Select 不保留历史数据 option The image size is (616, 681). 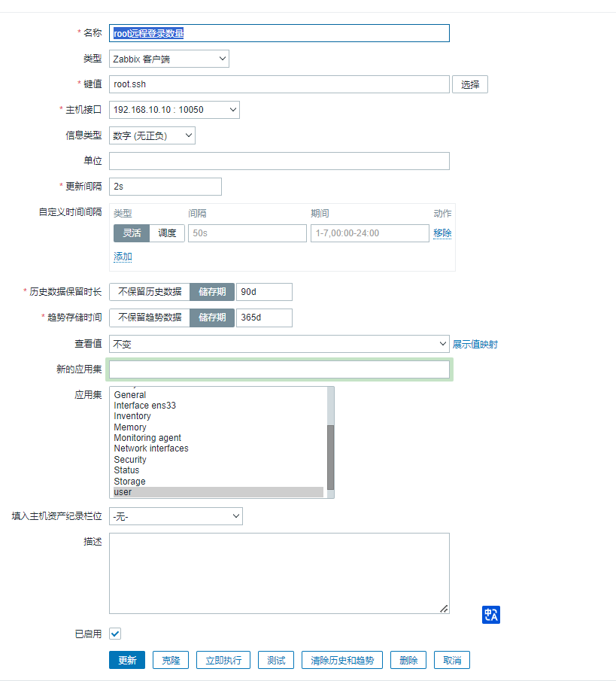150,292
